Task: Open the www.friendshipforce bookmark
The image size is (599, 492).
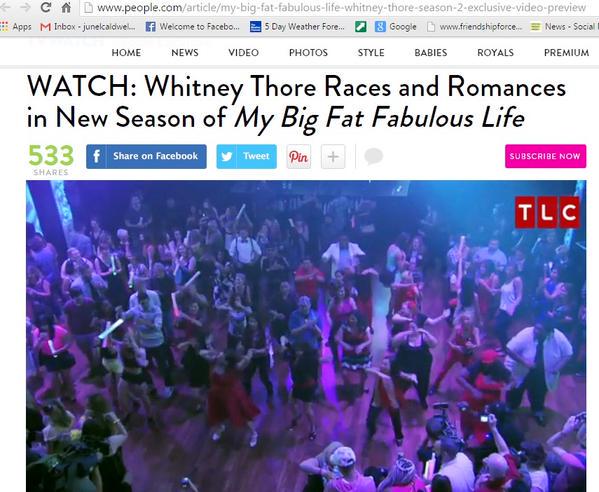Action: point(474,26)
